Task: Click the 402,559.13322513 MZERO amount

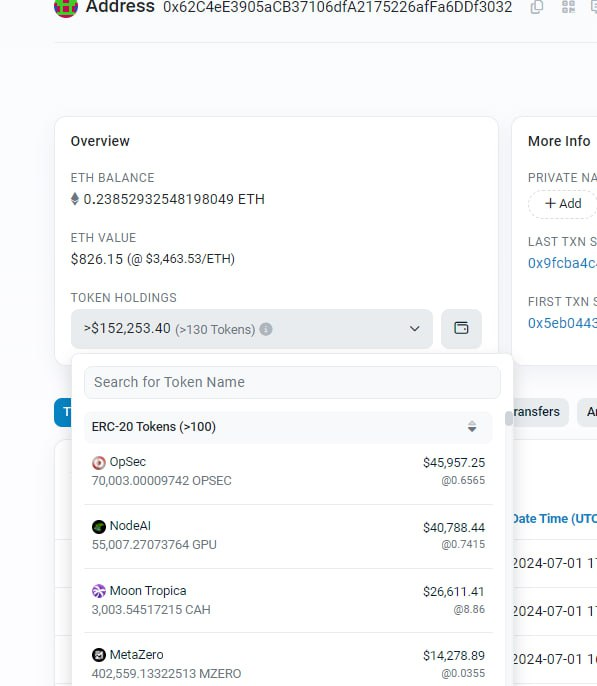Action: coord(166,674)
